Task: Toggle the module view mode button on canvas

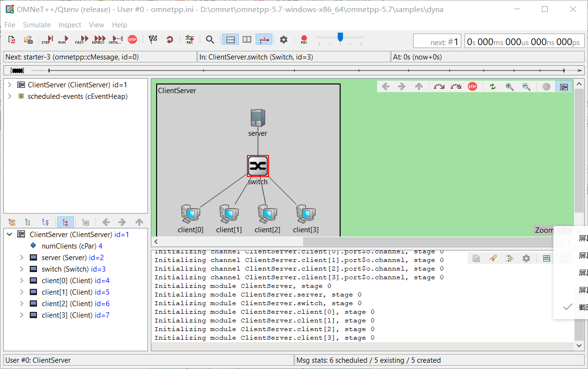Action: (564, 86)
